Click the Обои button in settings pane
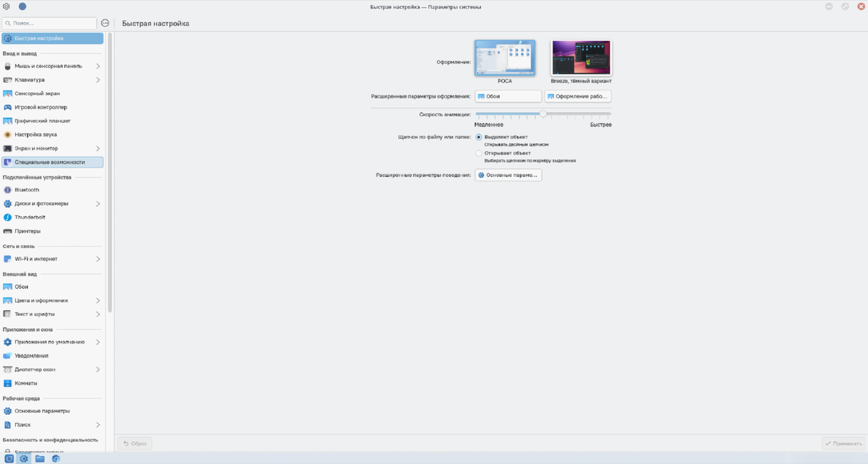The image size is (868, 464). 508,96
